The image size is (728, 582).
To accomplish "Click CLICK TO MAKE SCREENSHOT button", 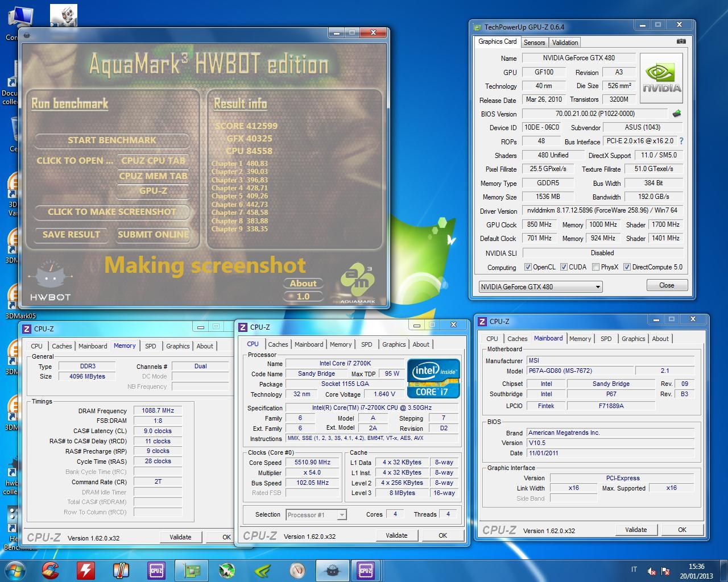I will (112, 211).
